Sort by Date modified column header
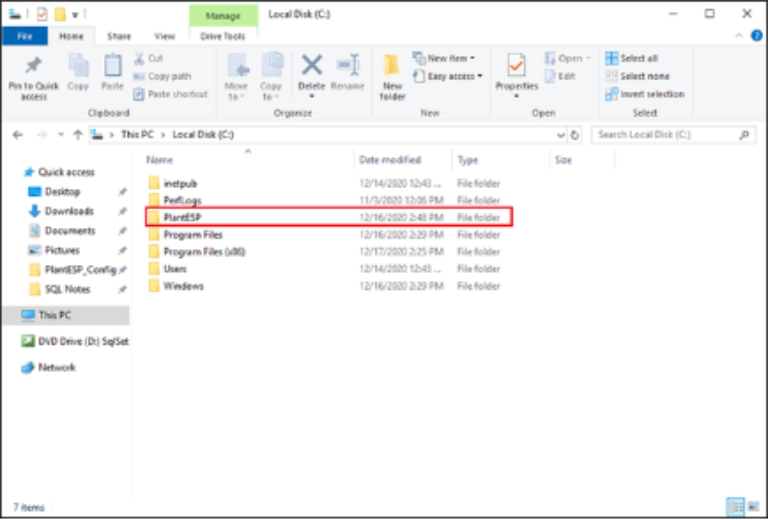 (390, 160)
